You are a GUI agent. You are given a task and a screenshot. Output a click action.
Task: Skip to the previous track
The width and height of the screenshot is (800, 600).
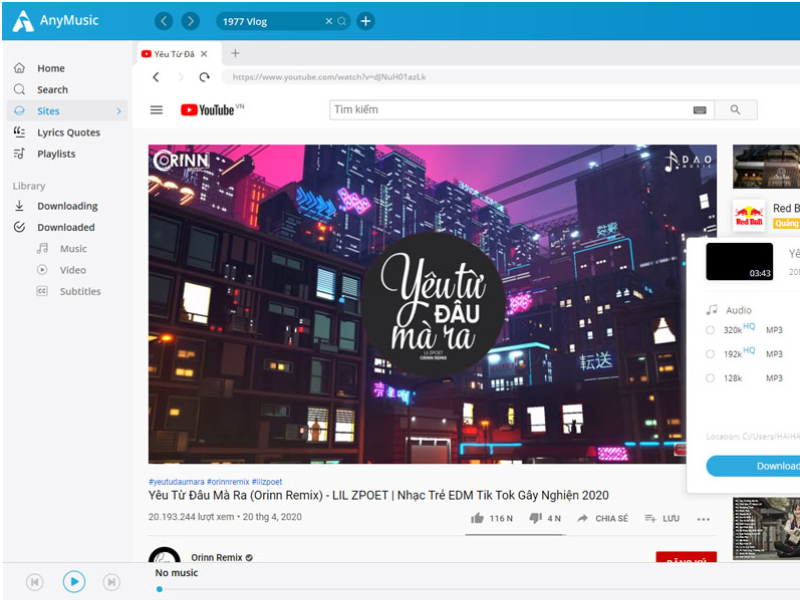click(35, 582)
